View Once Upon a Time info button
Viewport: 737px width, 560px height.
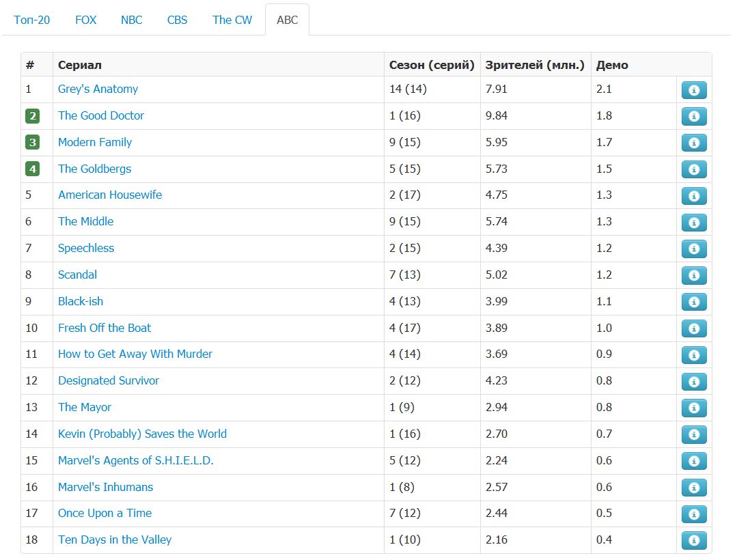pos(694,514)
